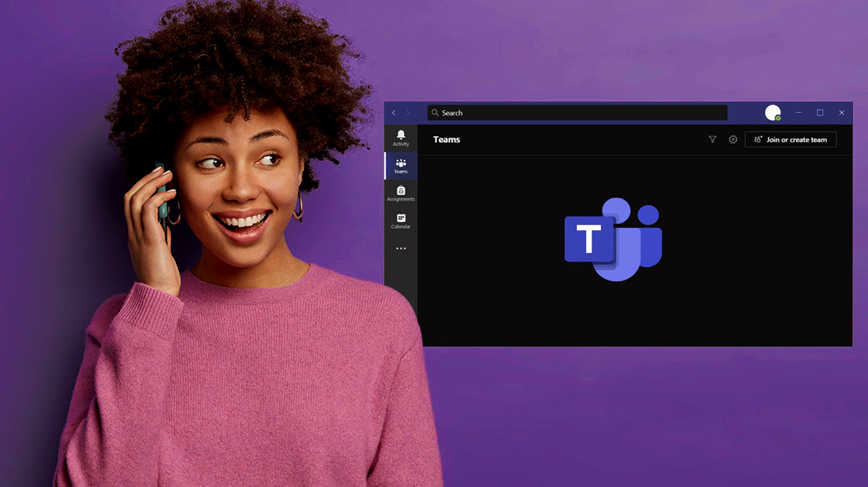Maximize the Teams window
Viewport: 868px width, 487px height.
[820, 113]
